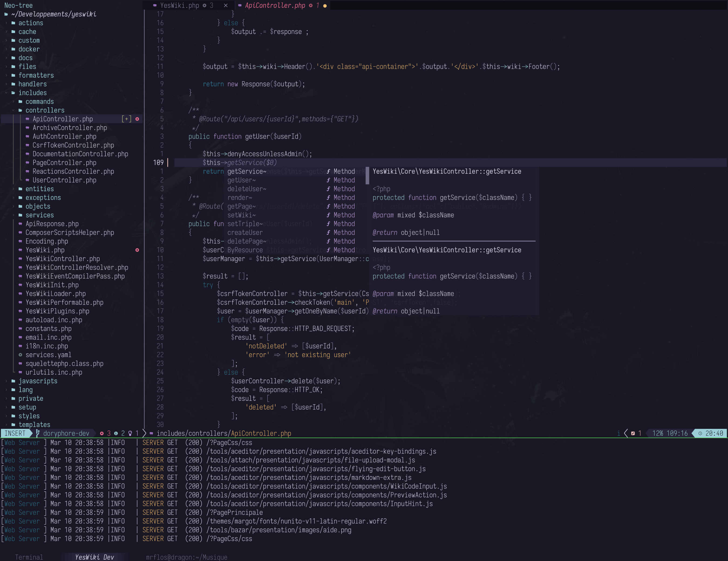
Task: Click the function icon next to getUser completion
Action: tap(328, 180)
